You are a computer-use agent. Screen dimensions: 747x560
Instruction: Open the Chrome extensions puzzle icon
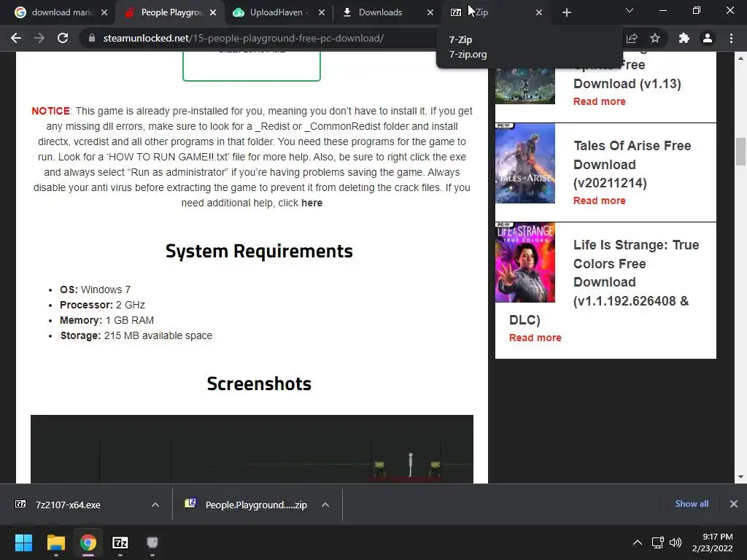(684, 38)
